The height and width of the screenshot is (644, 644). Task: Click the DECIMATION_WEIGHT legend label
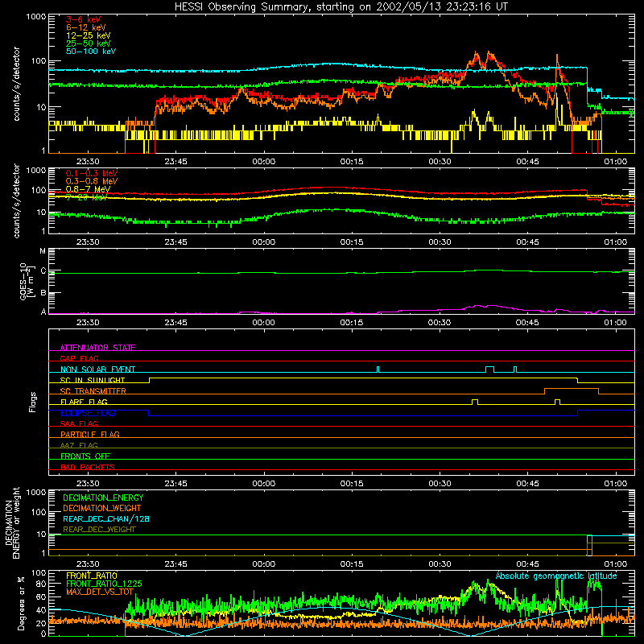102,508
